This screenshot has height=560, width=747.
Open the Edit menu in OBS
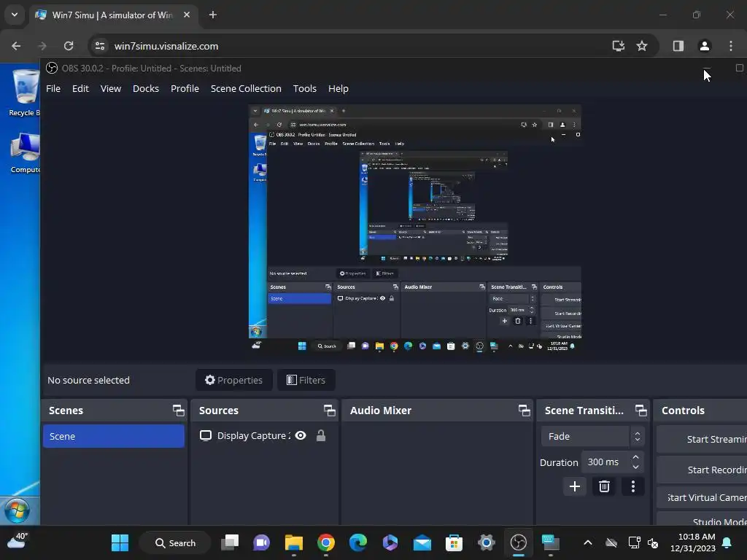(x=80, y=88)
